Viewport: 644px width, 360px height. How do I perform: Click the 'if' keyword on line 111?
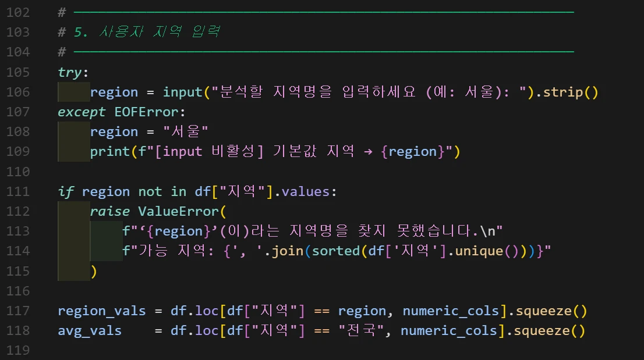pyautogui.click(x=66, y=191)
